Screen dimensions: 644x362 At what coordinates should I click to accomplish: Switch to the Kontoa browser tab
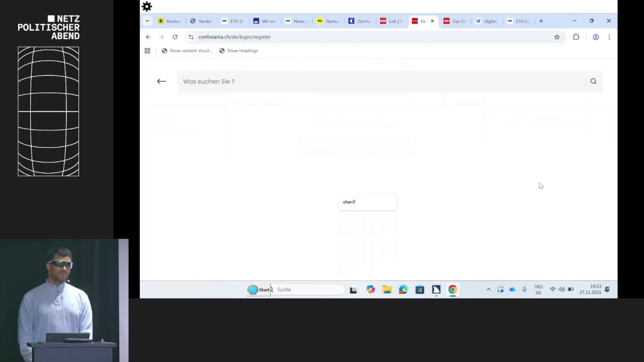point(169,21)
